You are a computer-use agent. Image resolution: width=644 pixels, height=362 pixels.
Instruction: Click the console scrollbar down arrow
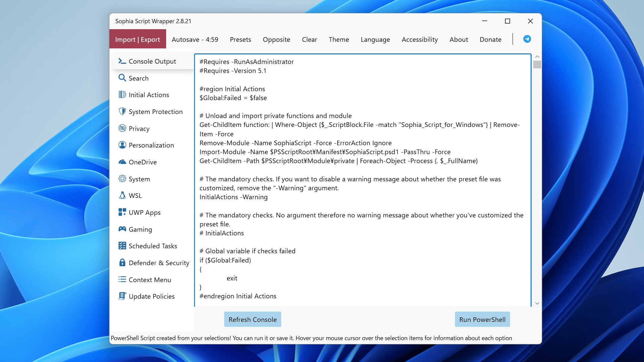[537, 303]
